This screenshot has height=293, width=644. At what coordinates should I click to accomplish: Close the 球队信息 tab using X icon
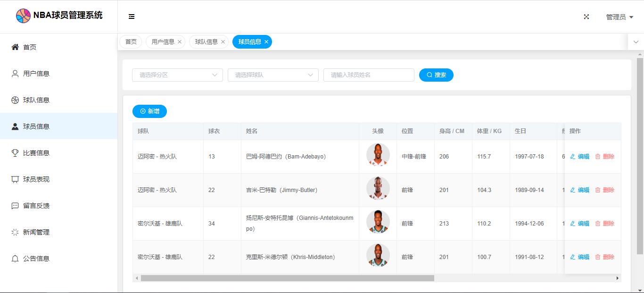coord(223,42)
